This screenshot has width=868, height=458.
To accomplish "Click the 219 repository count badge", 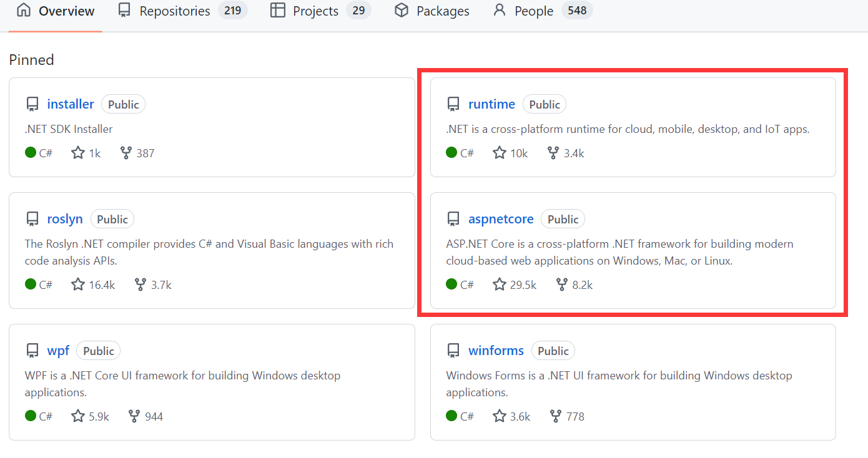I will click(234, 10).
